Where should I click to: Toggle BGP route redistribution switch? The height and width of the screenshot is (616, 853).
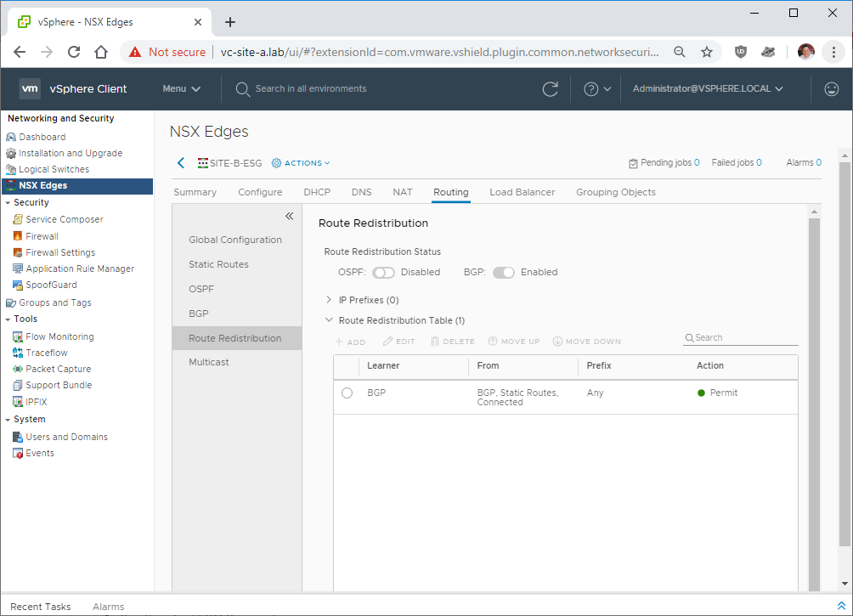click(x=503, y=273)
